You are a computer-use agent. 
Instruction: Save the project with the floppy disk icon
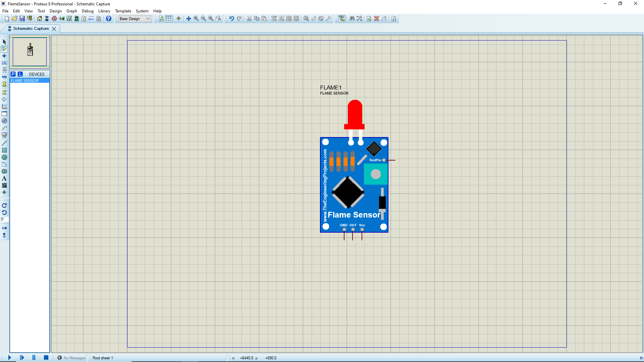22,19
